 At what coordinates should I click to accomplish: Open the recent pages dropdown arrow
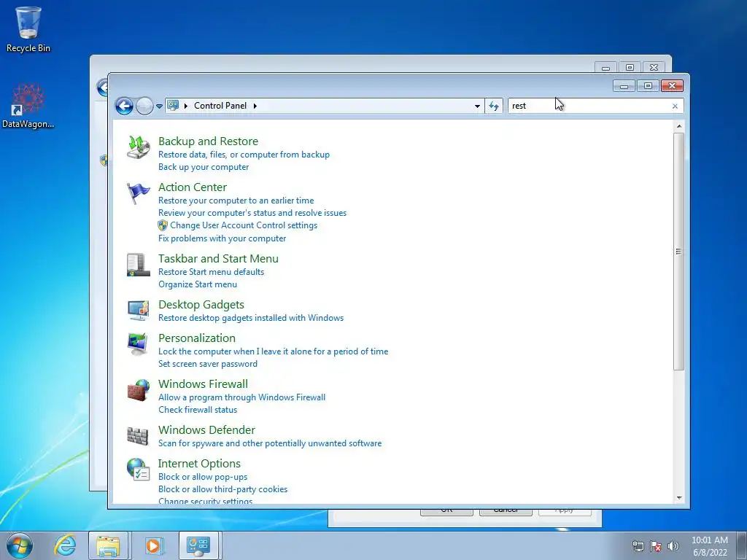[160, 106]
